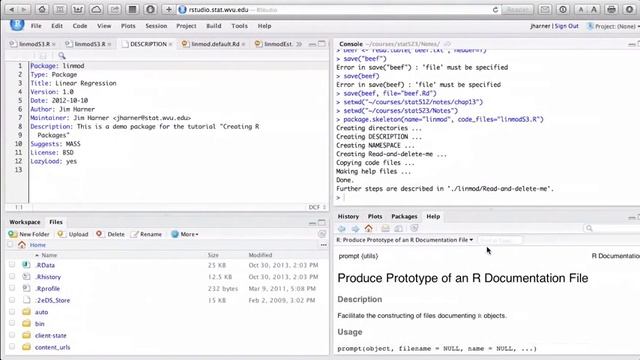640x360 pixels.
Task: Click the Upload icon in Files
Action: click(61, 234)
